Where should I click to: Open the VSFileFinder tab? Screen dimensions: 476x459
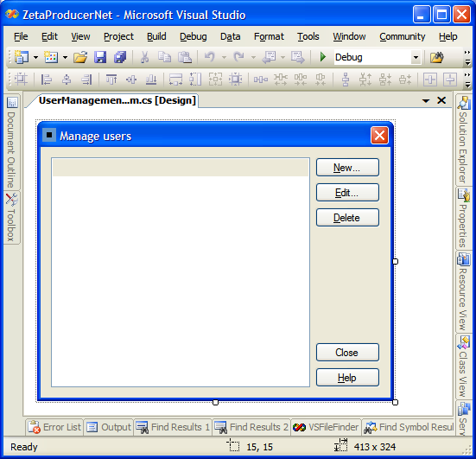tap(326, 427)
